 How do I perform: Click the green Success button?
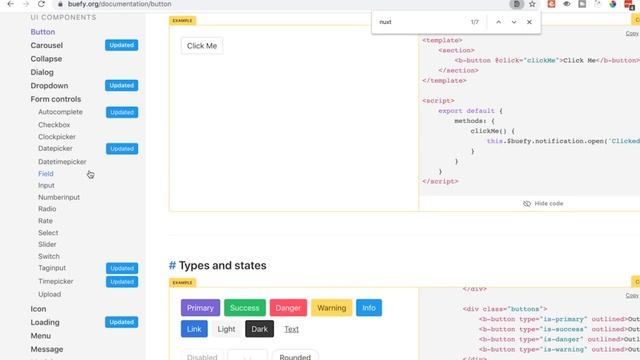click(244, 308)
